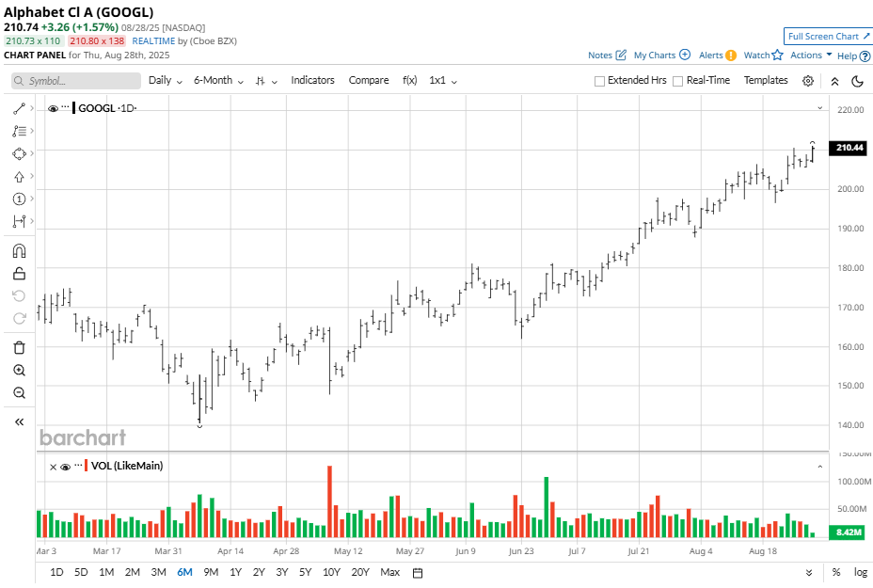Open the Compare menu
The image size is (873, 588).
369,80
